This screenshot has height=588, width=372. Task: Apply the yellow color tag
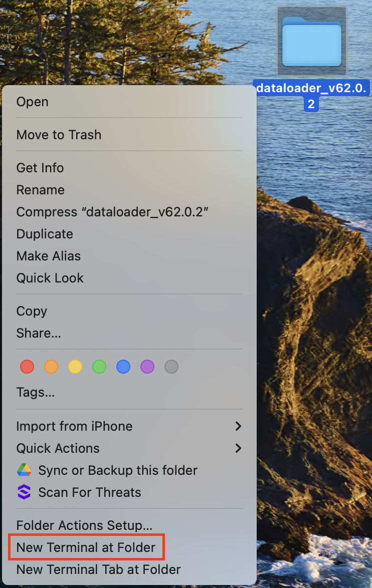[75, 367]
